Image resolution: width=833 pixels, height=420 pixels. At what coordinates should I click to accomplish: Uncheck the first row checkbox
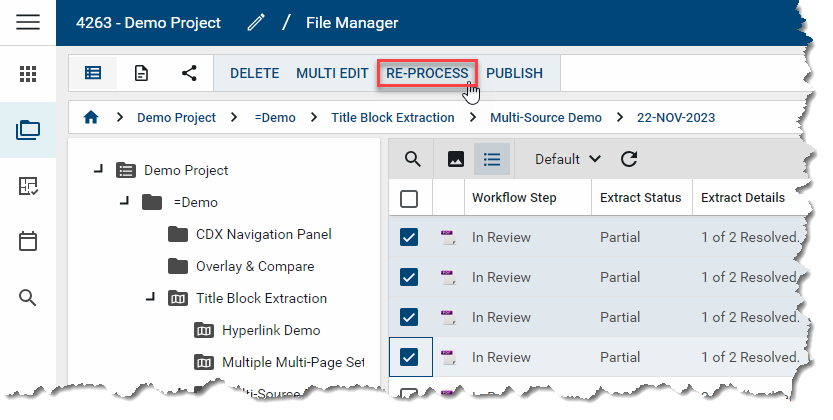tap(409, 237)
